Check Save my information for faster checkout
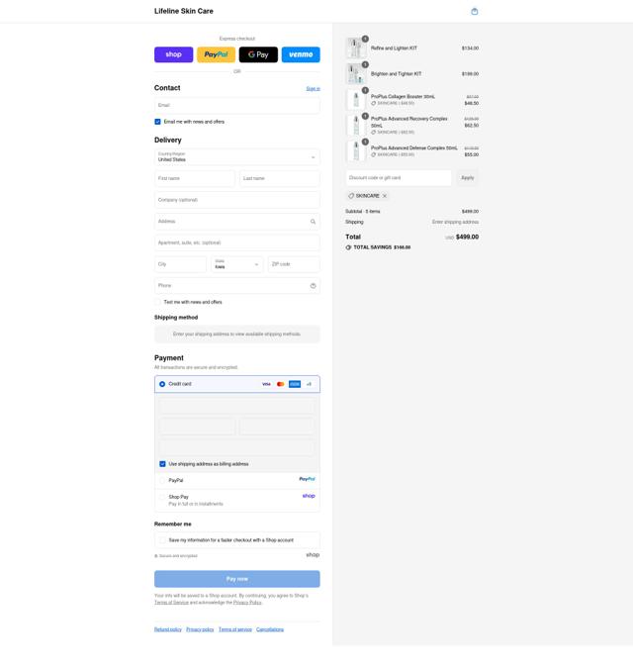Image resolution: width=633 pixels, height=672 pixels. 162,540
